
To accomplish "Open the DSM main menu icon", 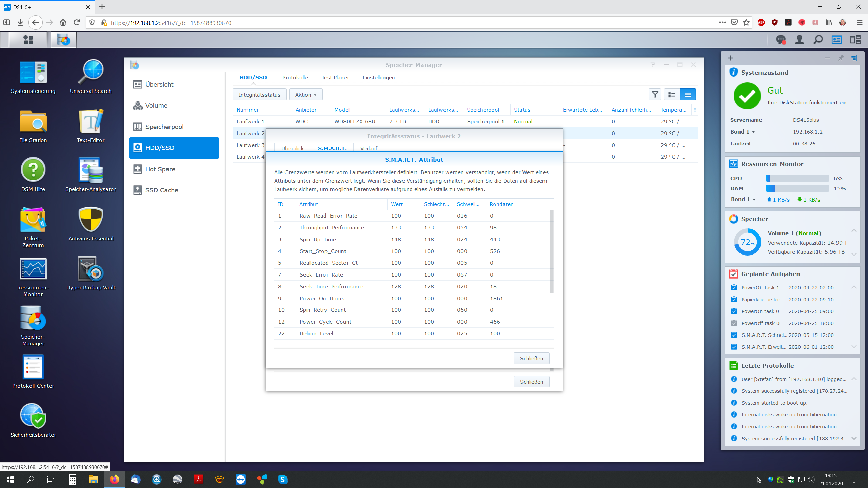I will pos(28,40).
